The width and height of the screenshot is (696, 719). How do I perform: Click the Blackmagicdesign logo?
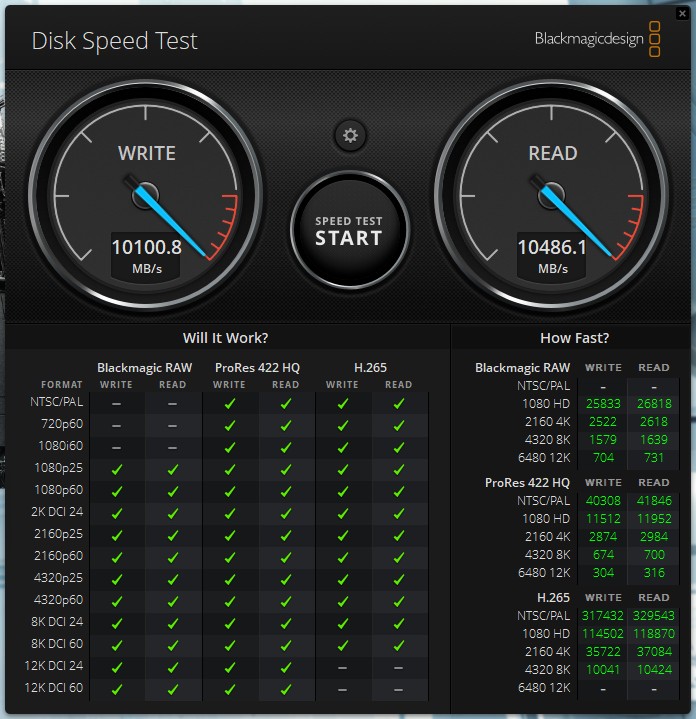[x=598, y=40]
